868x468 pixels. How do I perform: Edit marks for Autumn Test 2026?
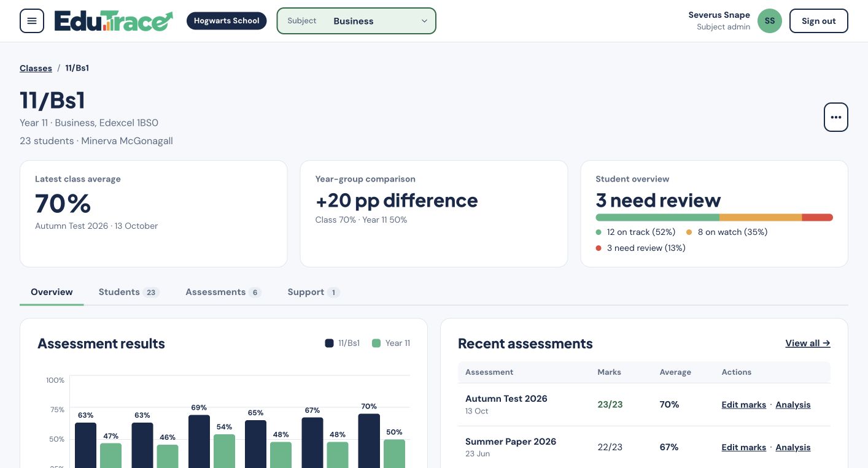click(743, 405)
